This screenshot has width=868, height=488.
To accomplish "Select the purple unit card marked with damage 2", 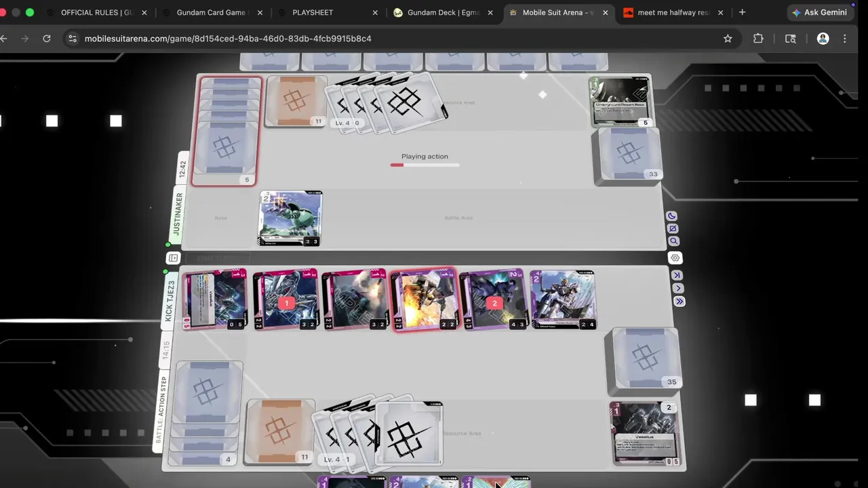I will pyautogui.click(x=493, y=300).
